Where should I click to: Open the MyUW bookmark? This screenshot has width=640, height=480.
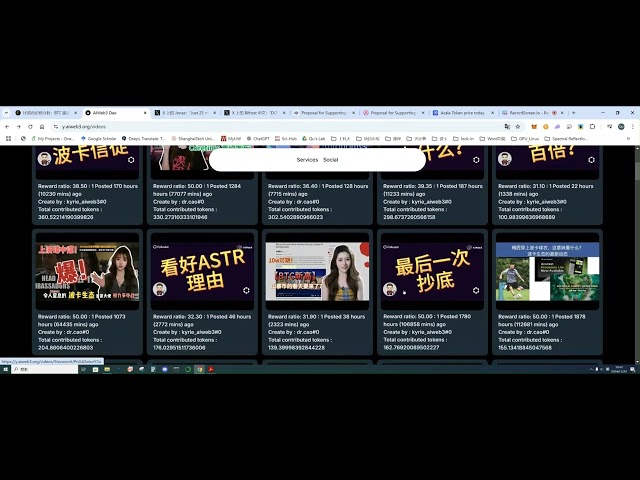(231, 139)
